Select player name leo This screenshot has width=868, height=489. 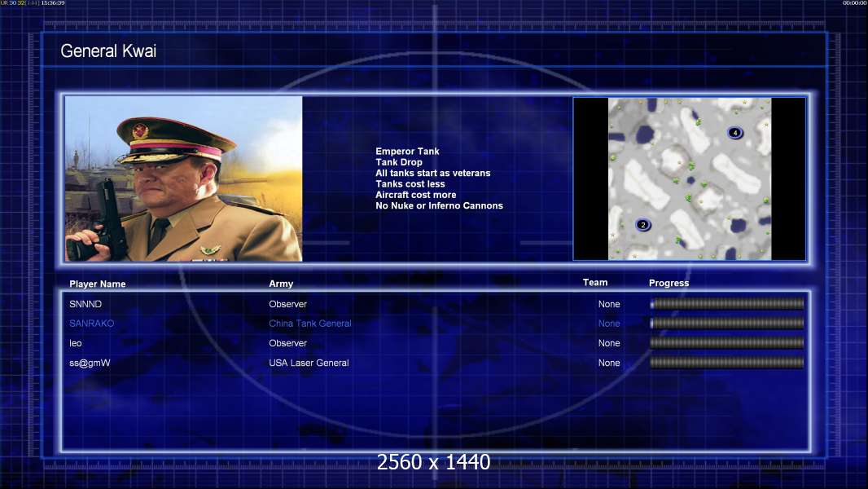[75, 343]
